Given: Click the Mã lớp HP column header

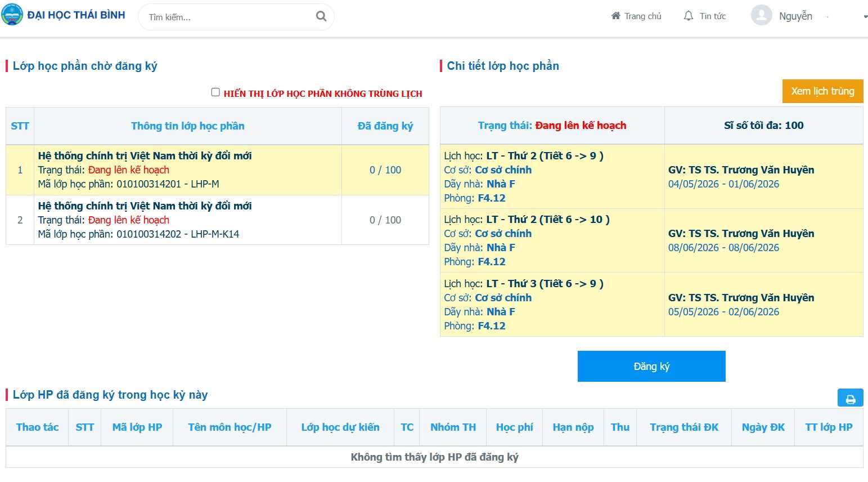Looking at the screenshot, I should [x=137, y=427].
